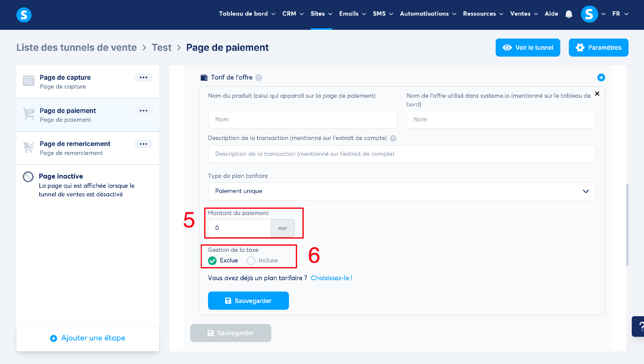Select the Exclue tax option
The height and width of the screenshot is (364, 644).
click(x=212, y=260)
